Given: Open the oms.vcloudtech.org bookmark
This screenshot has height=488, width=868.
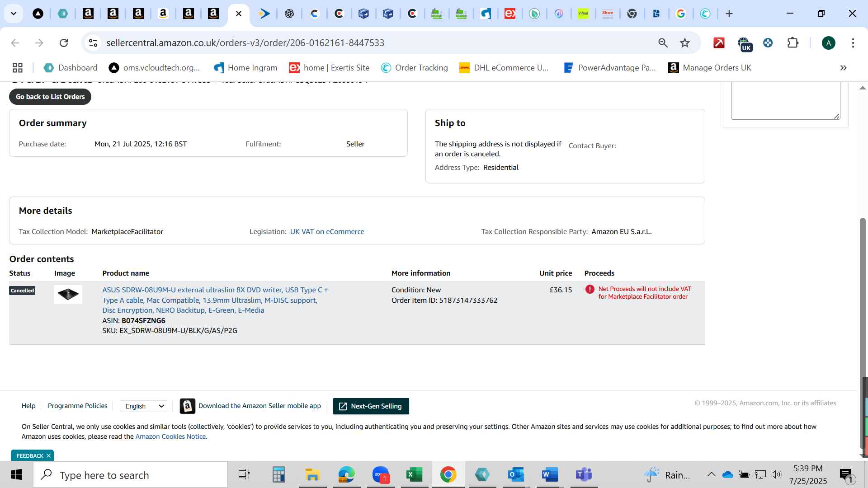Looking at the screenshot, I should (x=155, y=68).
